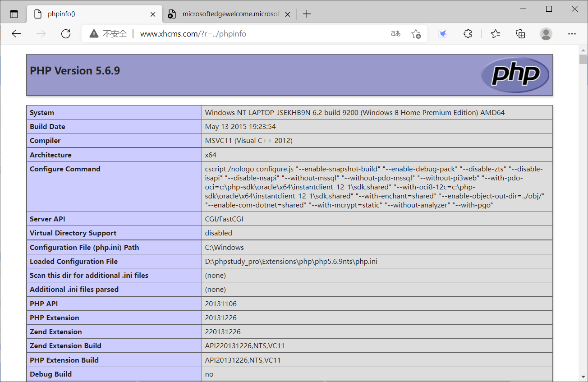
Task: Select the 'Configure Command' row label
Action: pos(65,169)
